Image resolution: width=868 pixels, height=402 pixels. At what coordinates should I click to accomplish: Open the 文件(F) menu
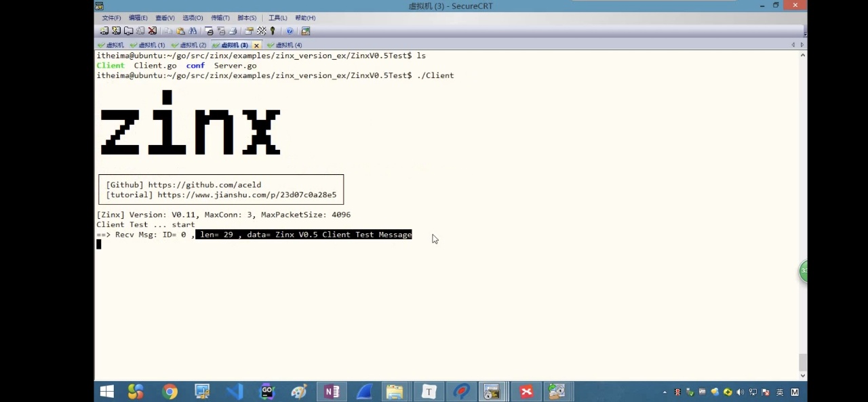111,18
